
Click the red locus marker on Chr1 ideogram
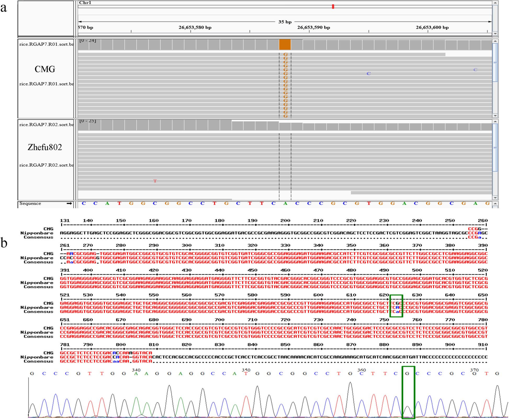point(333,7)
